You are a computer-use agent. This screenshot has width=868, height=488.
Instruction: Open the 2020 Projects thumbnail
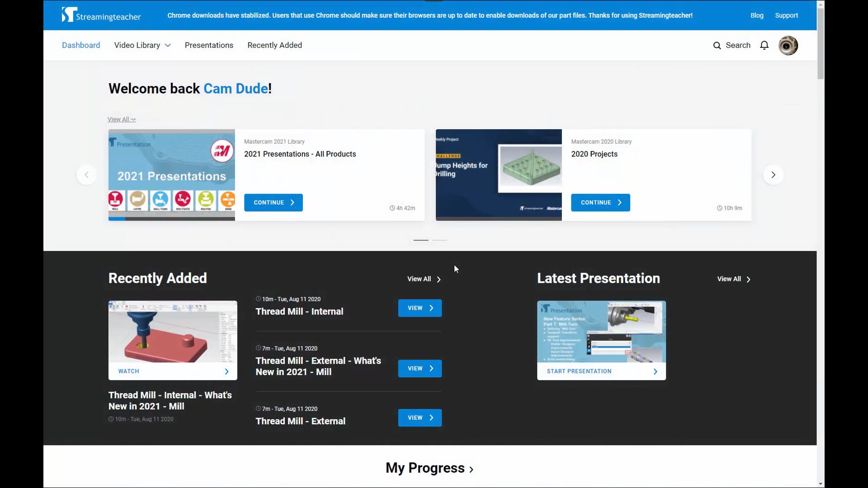coord(499,175)
